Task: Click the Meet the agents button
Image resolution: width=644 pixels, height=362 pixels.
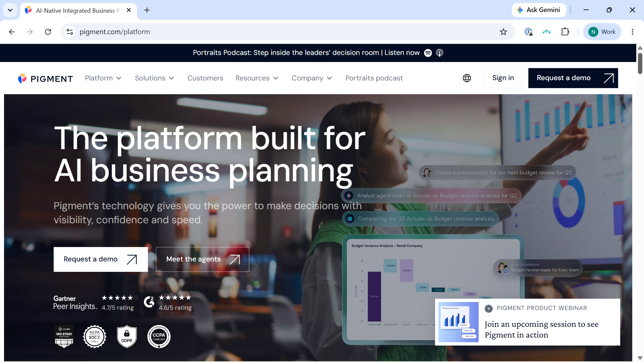Action: pos(203,259)
